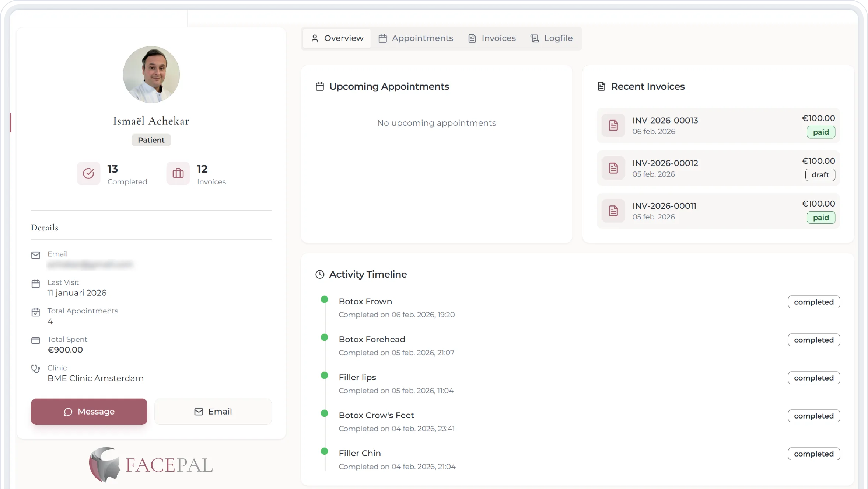Click the completed checkmark icon beside 13
This screenshot has width=868, height=489.
[88, 173]
